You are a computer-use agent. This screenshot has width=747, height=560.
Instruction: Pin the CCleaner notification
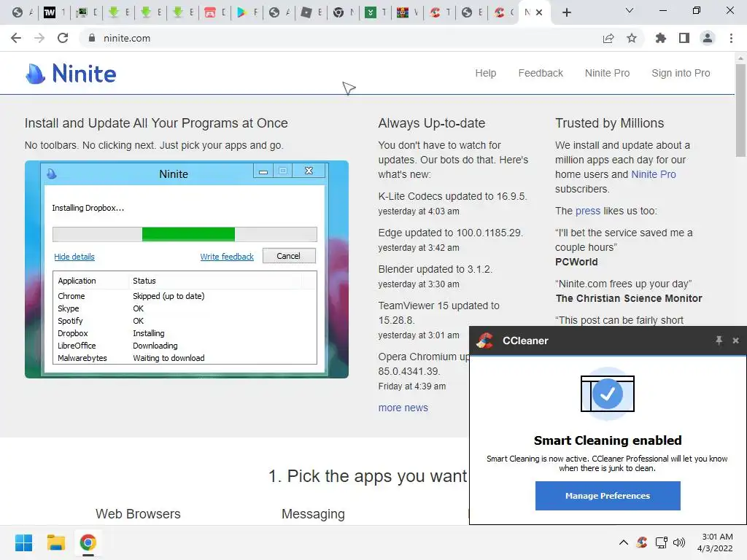pyautogui.click(x=719, y=341)
